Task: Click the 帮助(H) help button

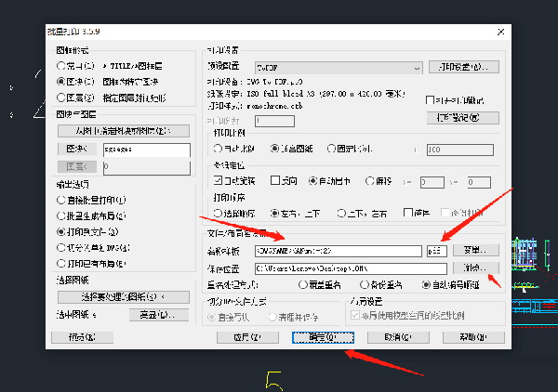Action: pyautogui.click(x=473, y=337)
